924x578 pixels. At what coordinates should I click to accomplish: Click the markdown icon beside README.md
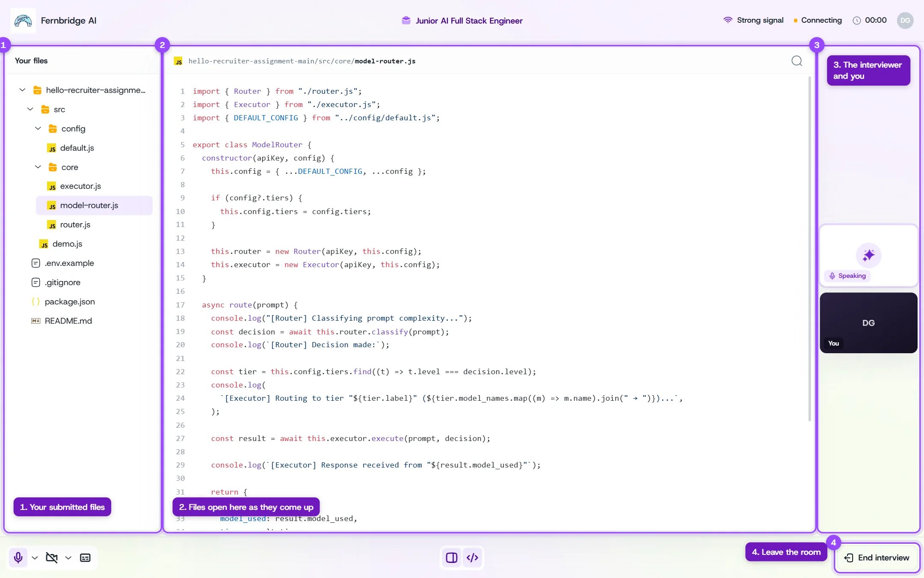tap(36, 321)
